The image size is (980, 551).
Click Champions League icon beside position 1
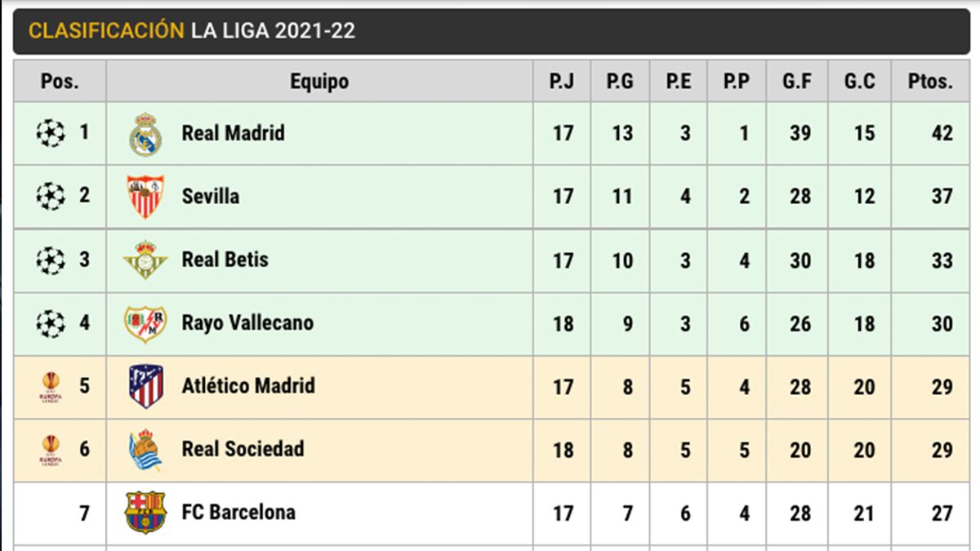(x=51, y=133)
